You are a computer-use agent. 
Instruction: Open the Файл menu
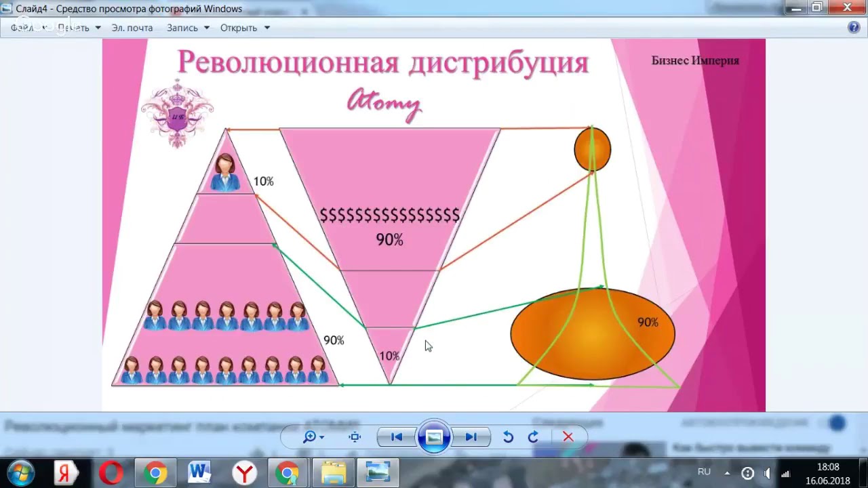(22, 28)
